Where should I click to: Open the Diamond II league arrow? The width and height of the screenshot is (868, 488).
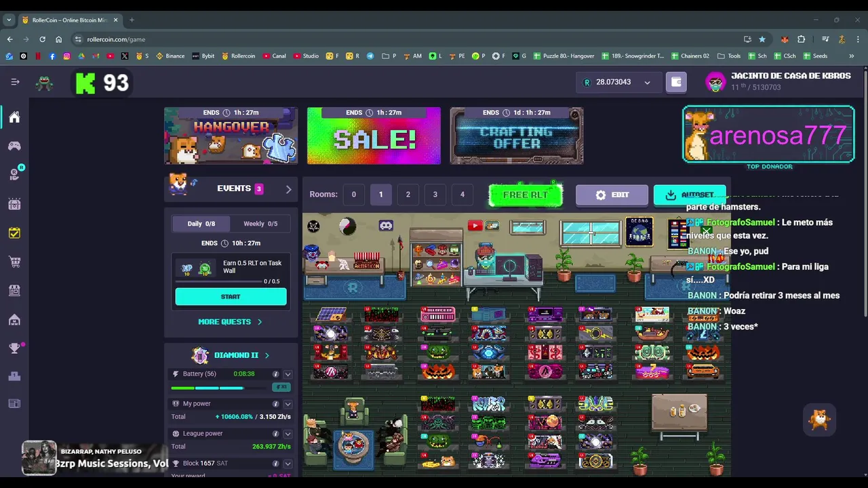point(267,355)
